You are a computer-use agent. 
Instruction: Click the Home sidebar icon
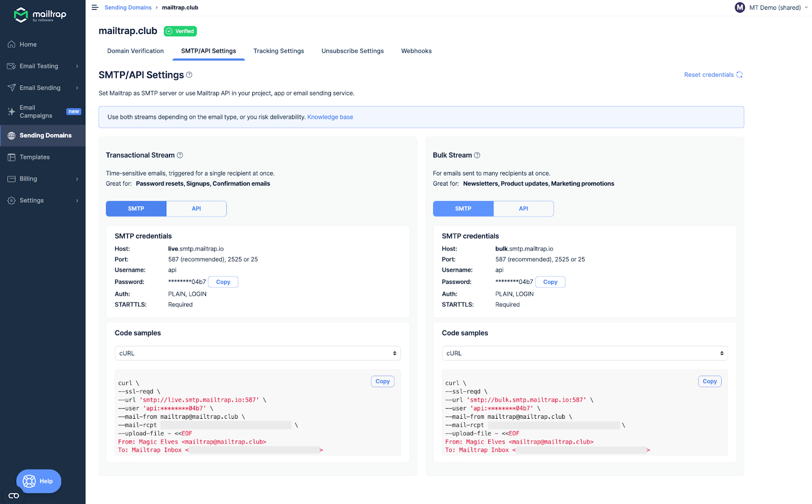(12, 45)
